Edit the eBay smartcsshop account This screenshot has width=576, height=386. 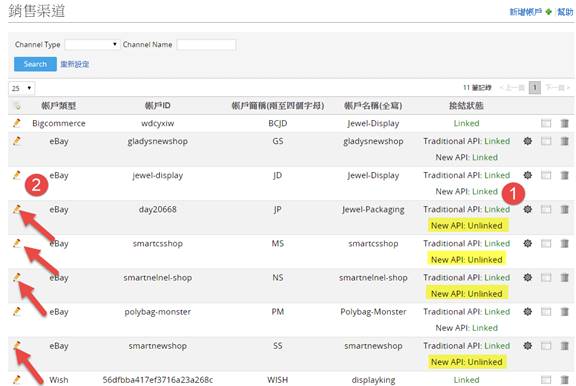(17, 243)
